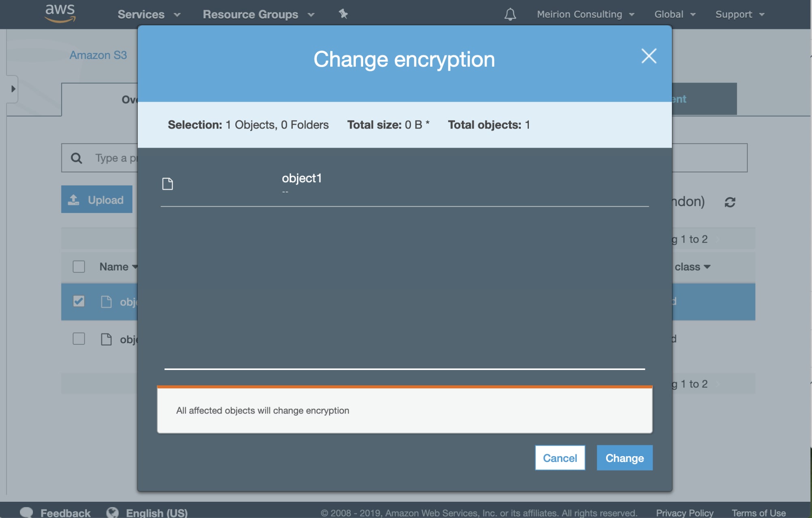This screenshot has width=812, height=518.
Task: Uncheck the selected first object checkbox
Action: 79,301
